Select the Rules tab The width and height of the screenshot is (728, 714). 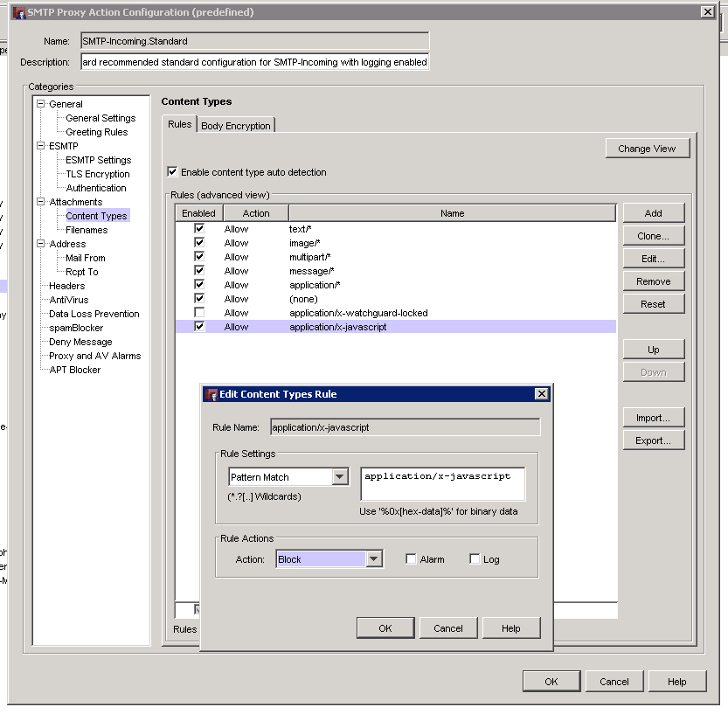coord(179,125)
